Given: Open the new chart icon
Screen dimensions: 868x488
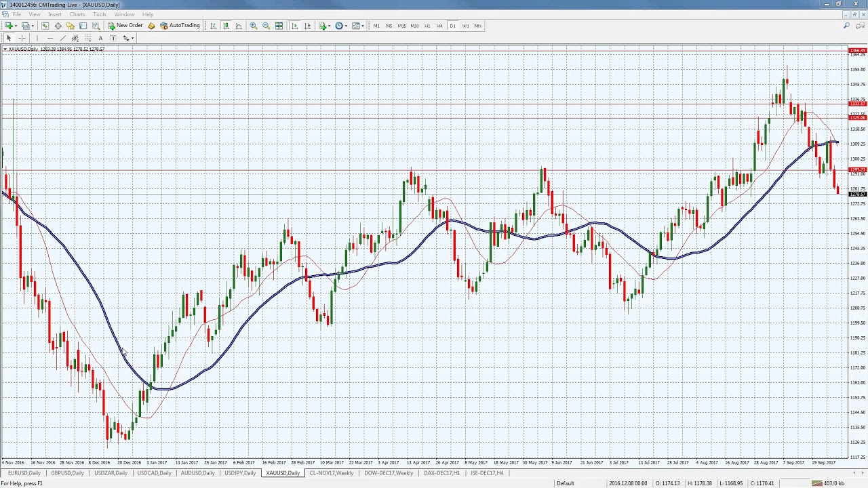Looking at the screenshot, I should coord(9,26).
